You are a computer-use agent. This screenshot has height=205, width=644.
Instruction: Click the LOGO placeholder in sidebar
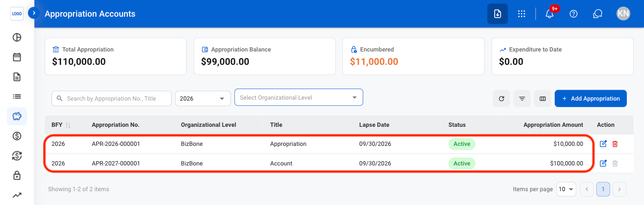(x=17, y=14)
